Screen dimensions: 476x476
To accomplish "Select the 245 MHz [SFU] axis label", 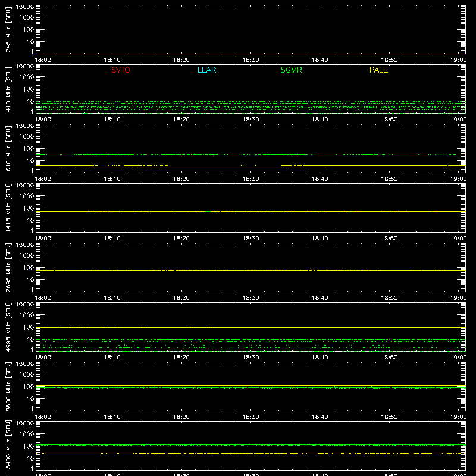I will 8,29.
